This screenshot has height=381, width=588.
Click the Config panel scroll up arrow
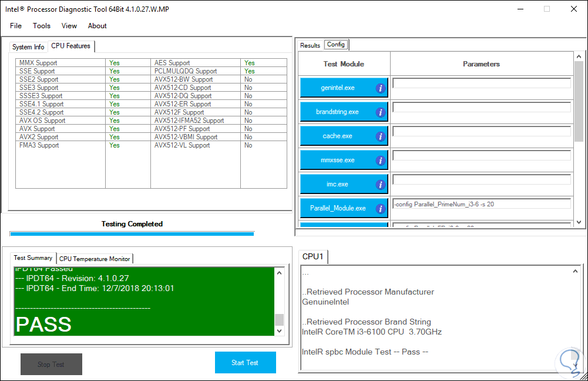(579, 56)
